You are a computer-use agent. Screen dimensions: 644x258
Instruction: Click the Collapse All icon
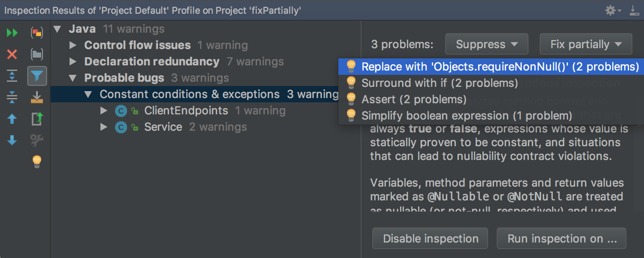coord(12,98)
